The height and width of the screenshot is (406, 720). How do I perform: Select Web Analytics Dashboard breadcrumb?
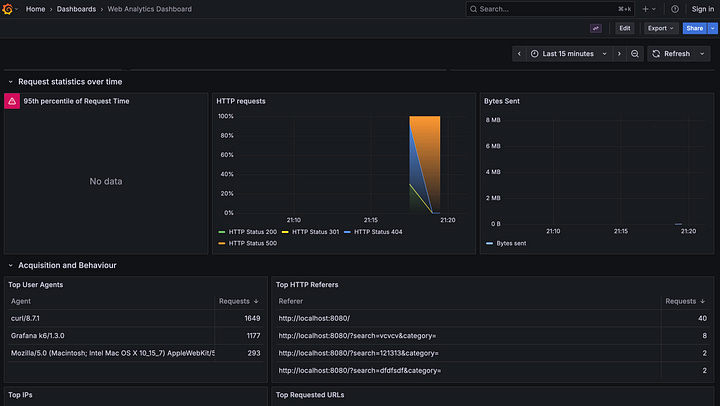click(x=150, y=9)
